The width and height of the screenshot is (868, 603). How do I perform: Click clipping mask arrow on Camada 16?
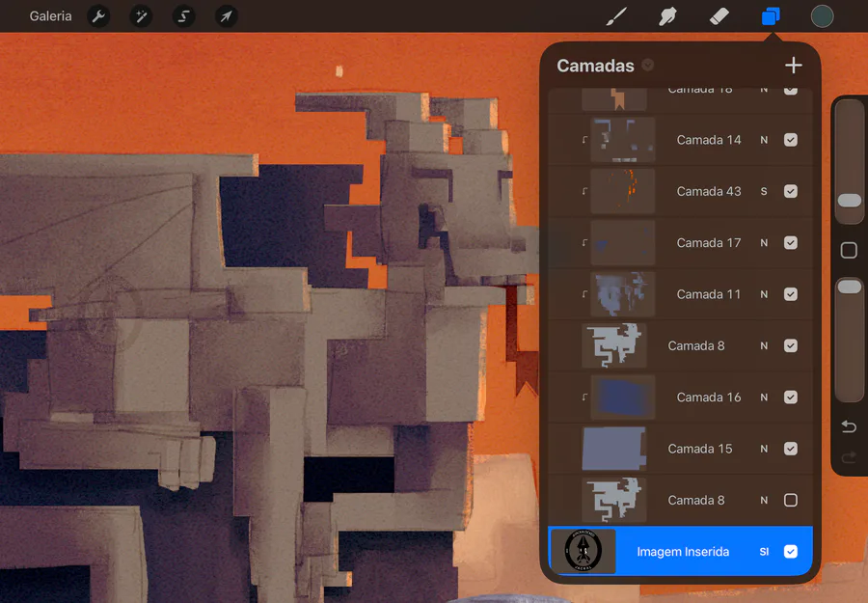(x=584, y=397)
